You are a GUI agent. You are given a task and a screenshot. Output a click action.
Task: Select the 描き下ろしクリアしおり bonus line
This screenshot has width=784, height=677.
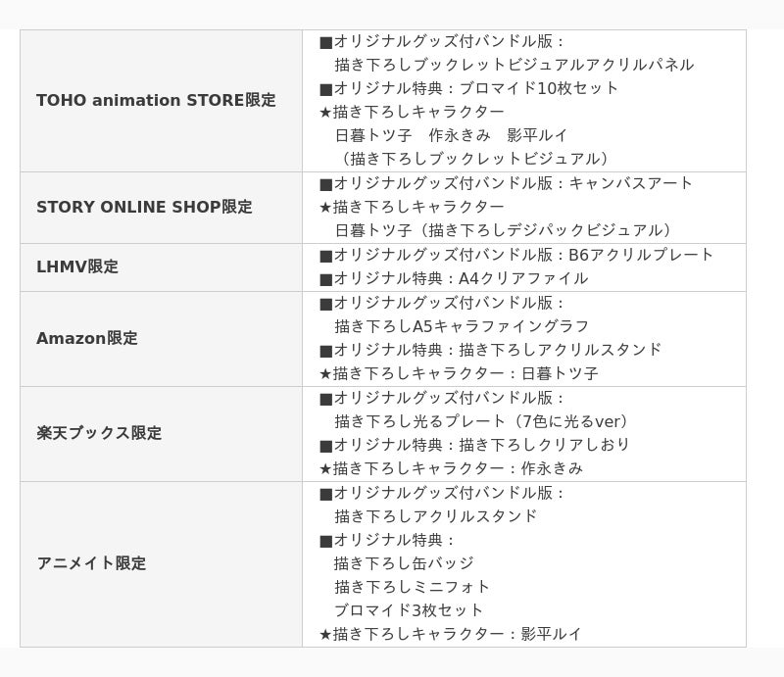[x=474, y=445]
